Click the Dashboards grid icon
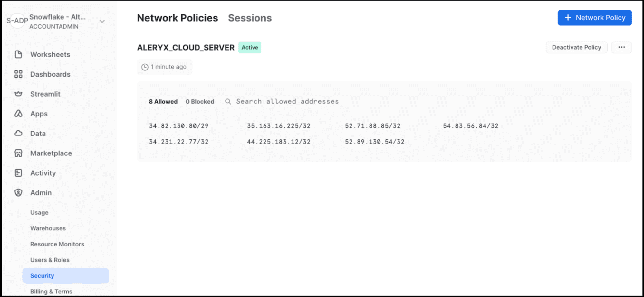 point(18,74)
